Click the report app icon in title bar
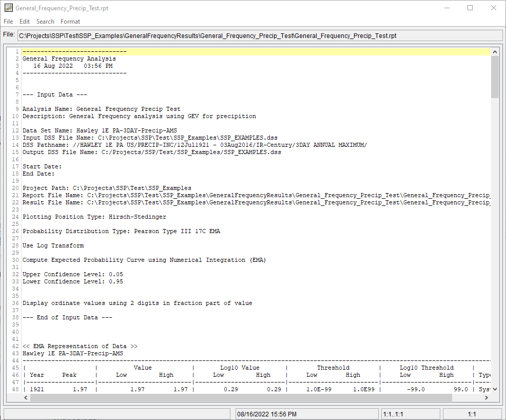Viewport: 506px width, 420px height. [x=9, y=8]
